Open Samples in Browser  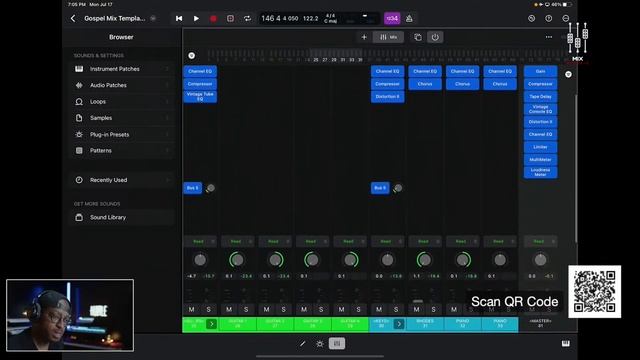pyautogui.click(x=122, y=118)
